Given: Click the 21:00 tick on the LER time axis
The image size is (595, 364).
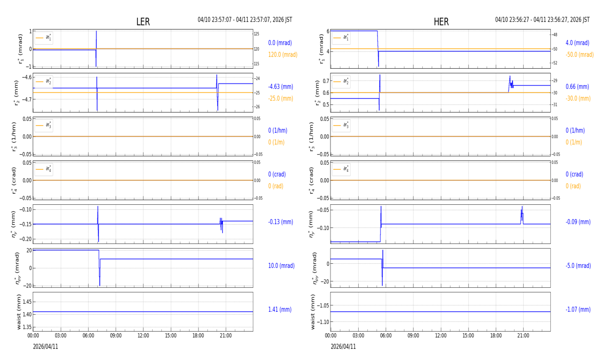Looking at the screenshot, I should click(226, 336).
